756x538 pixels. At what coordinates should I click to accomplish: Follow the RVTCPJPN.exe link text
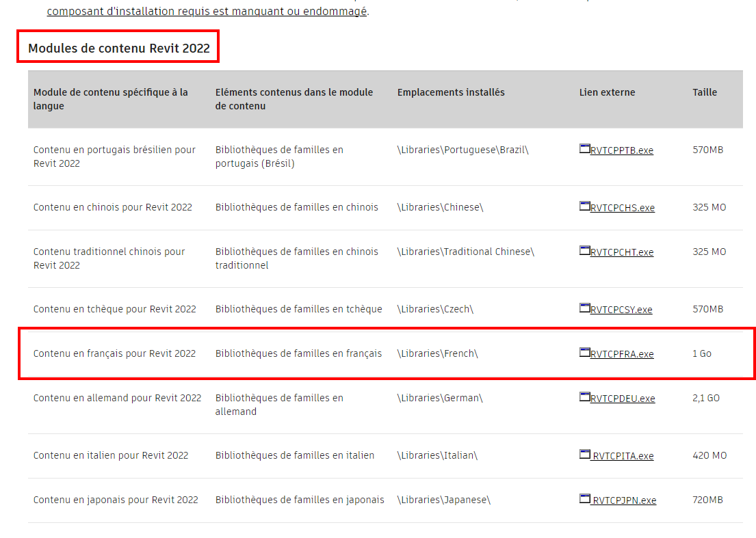(624, 500)
